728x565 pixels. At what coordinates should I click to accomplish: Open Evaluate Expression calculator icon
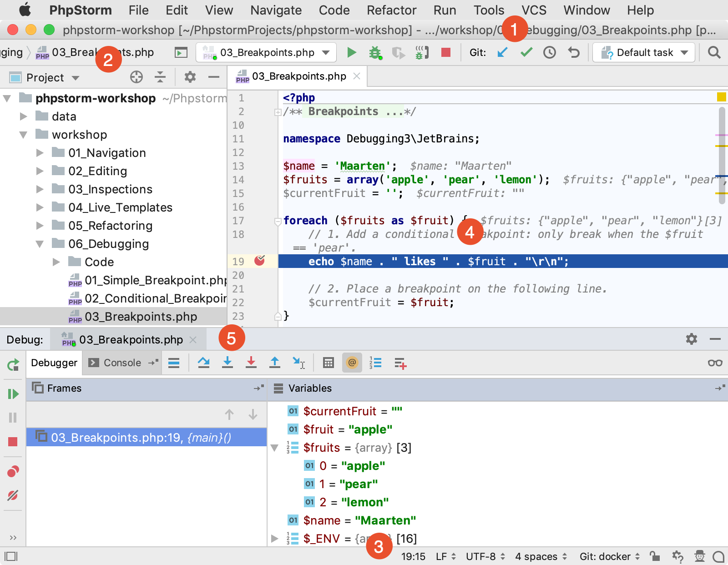tap(328, 363)
